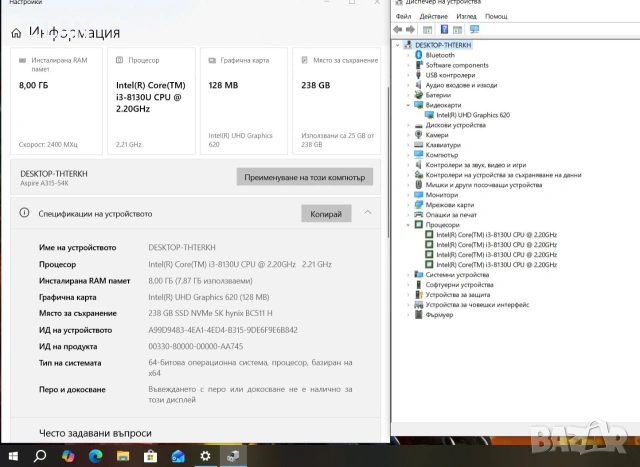The image size is (640, 467).
Task: Click the Фърмуер chip icon
Action: 418,314
